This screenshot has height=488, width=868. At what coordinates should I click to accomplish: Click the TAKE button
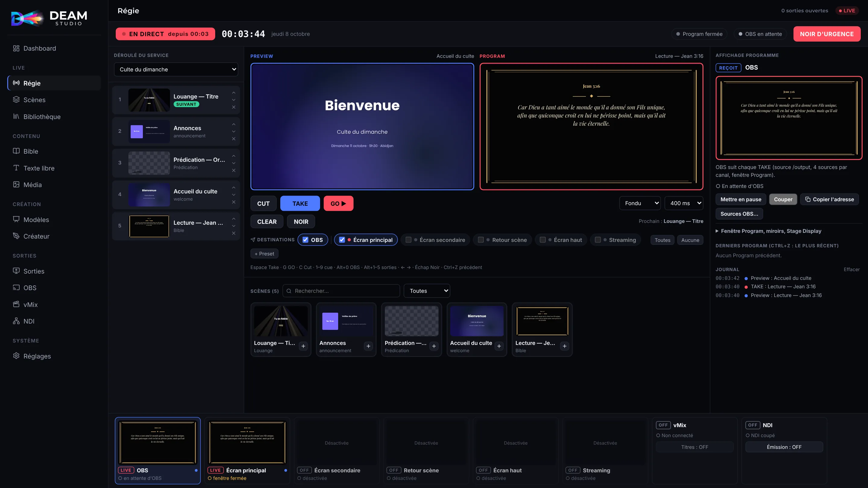pyautogui.click(x=300, y=203)
